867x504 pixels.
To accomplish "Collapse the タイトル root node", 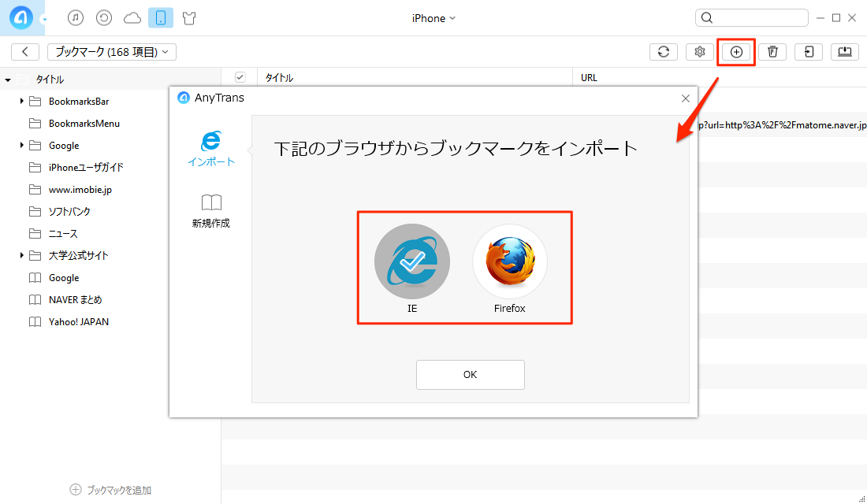I will (x=8, y=80).
